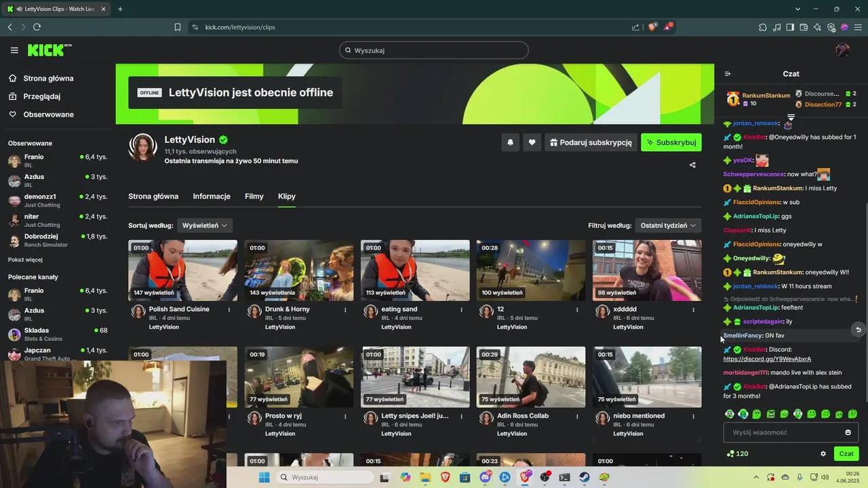868x488 pixels.
Task: Collapse the chat panel with arrow icon
Action: [x=728, y=74]
